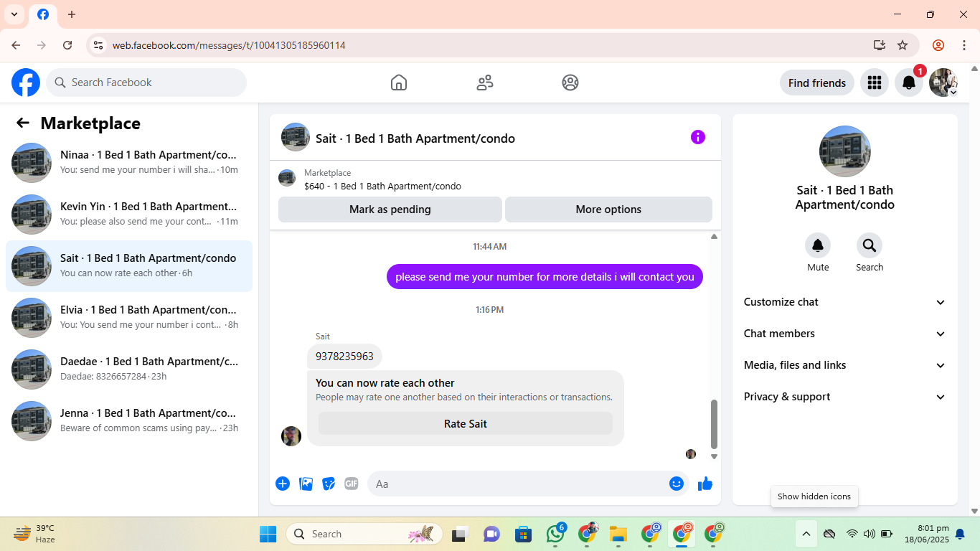The height and width of the screenshot is (551, 980).
Task: Expand the Customize chat section
Action: pyautogui.click(x=845, y=302)
